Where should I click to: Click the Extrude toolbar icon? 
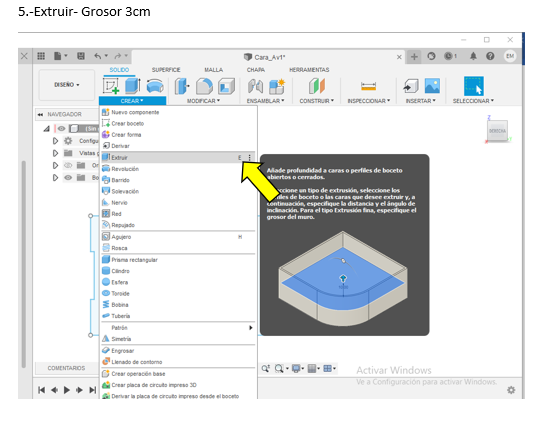point(133,86)
